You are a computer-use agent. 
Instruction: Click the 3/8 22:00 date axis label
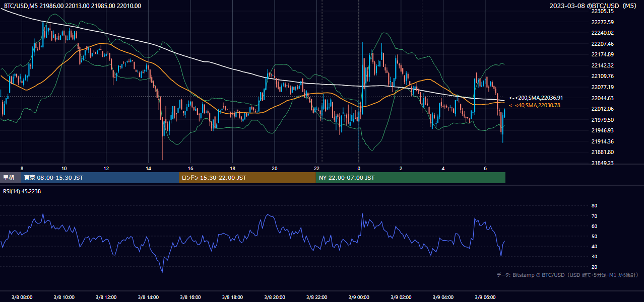[x=317, y=297]
